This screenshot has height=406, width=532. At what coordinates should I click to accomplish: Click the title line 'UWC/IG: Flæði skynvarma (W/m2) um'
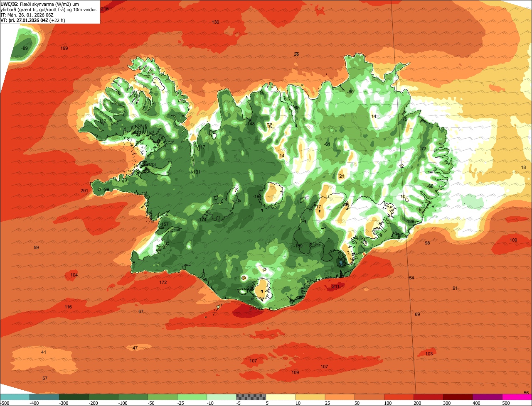(x=40, y=3)
